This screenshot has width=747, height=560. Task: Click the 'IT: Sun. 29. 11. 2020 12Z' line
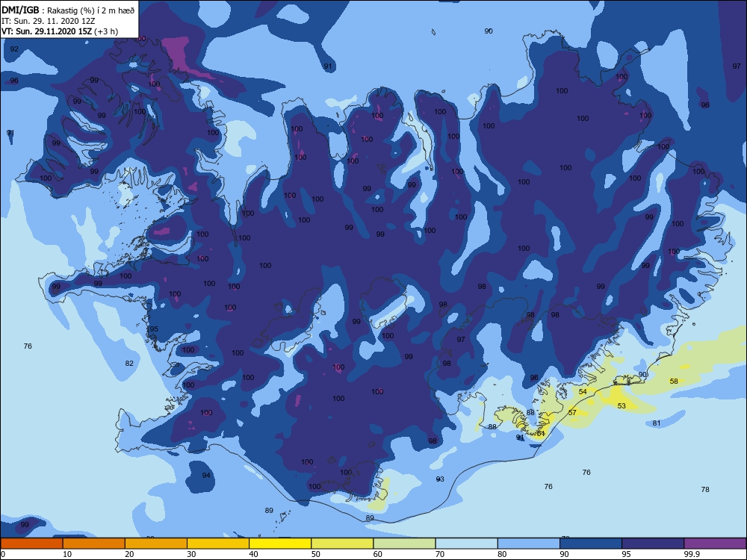[48, 21]
